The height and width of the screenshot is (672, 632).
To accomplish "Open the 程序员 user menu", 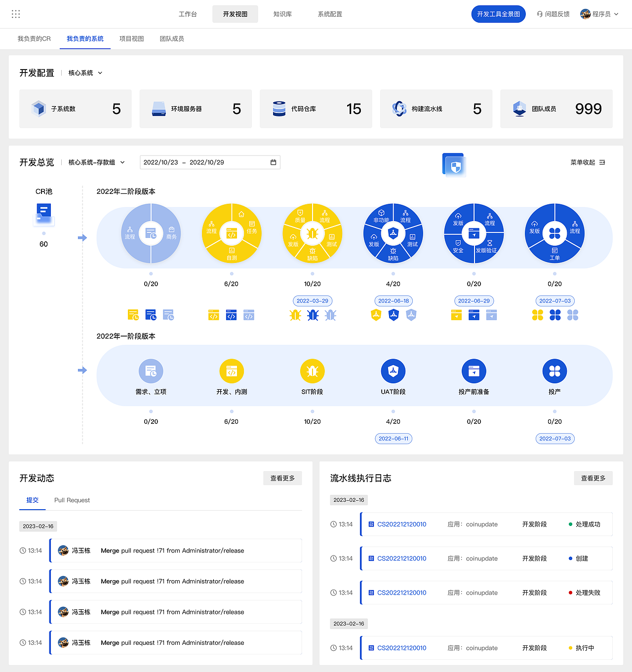I will coord(599,14).
